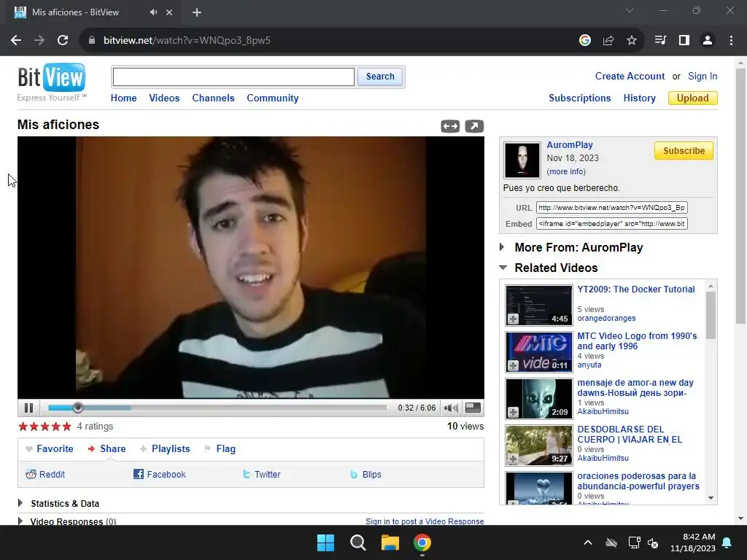Image resolution: width=747 pixels, height=560 pixels.
Task: Click the widen player arrows icon
Action: [x=450, y=126]
